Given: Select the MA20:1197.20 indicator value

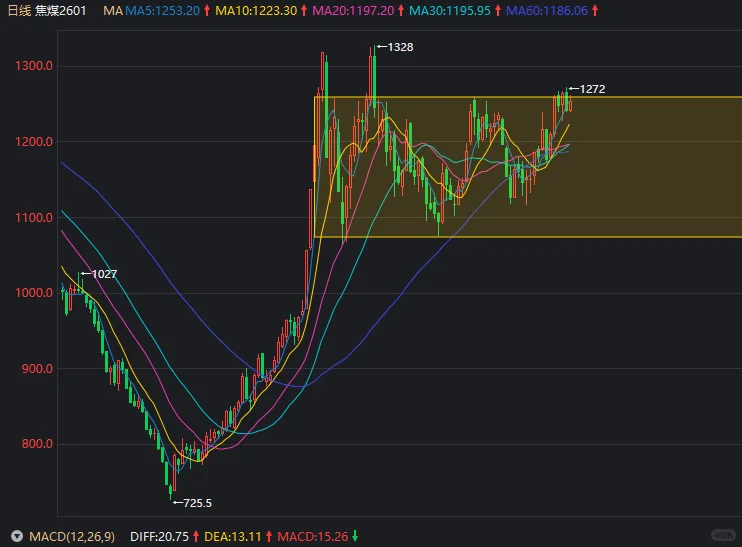Looking at the screenshot, I should click(353, 10).
